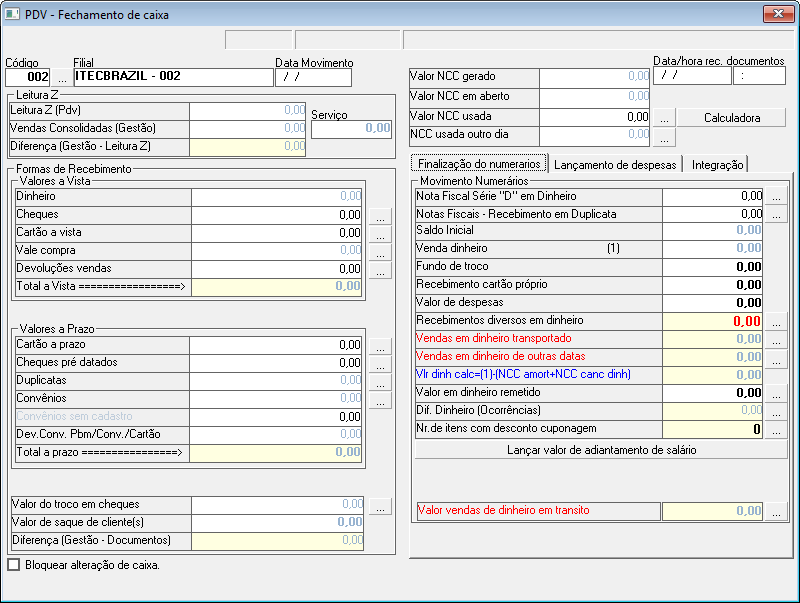Image resolution: width=800 pixels, height=603 pixels.
Task: Open ellipsis button for Dif. Dinheiro (Ocorrências)
Action: [x=776, y=411]
